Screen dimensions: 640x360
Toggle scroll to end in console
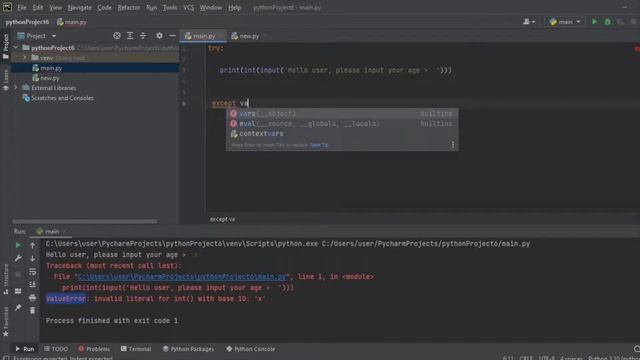[x=33, y=284]
